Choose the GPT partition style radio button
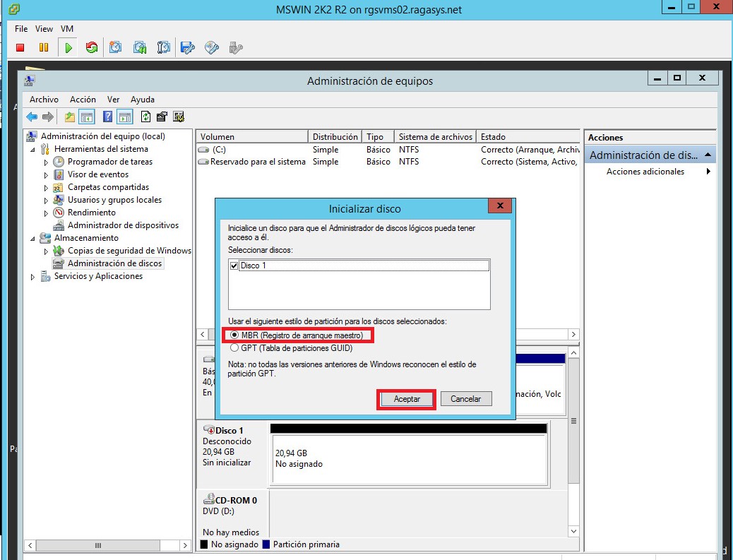The height and width of the screenshot is (560, 733). point(233,347)
